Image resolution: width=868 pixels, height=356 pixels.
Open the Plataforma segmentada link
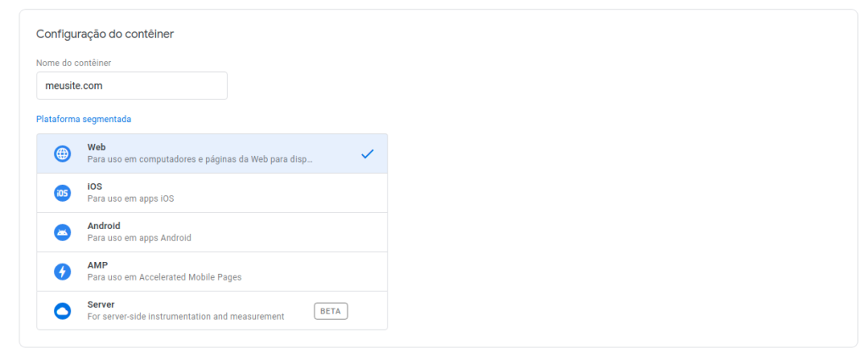(x=84, y=119)
